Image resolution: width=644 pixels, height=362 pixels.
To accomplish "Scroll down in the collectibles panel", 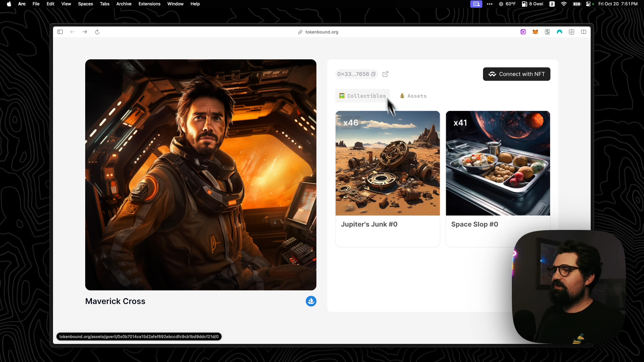I will click(x=442, y=274).
